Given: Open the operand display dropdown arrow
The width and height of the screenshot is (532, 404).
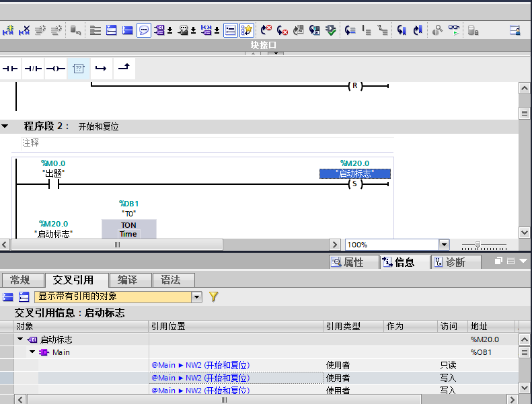Looking at the screenshot, I should tap(170, 30).
